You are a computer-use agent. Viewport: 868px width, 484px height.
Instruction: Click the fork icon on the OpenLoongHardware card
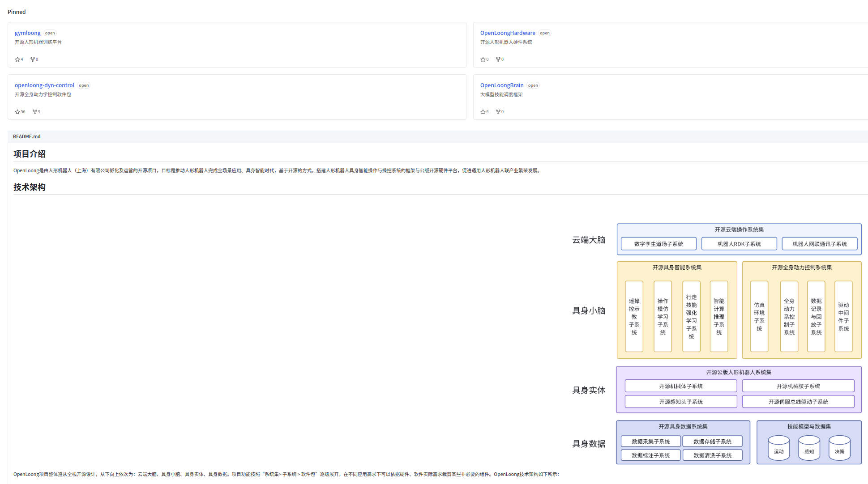pos(498,59)
